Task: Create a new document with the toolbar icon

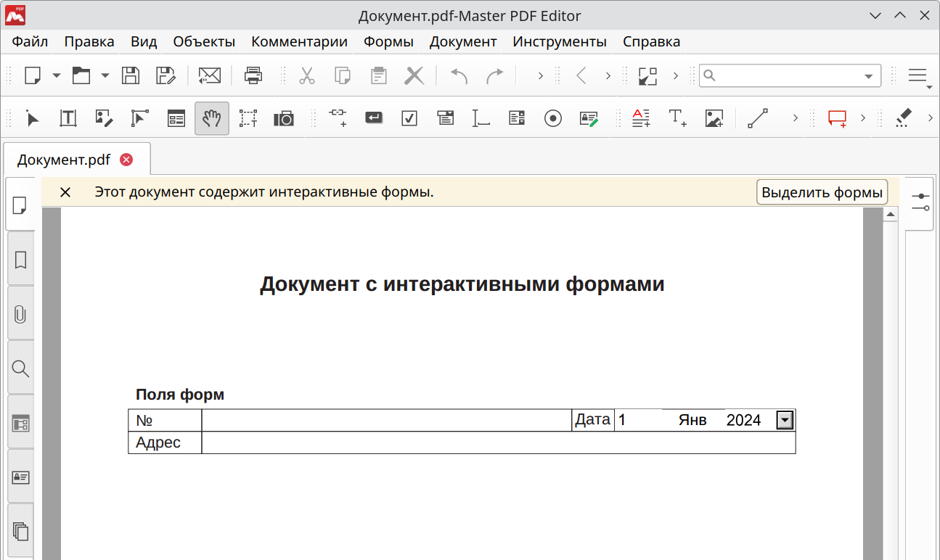Action: (x=33, y=75)
